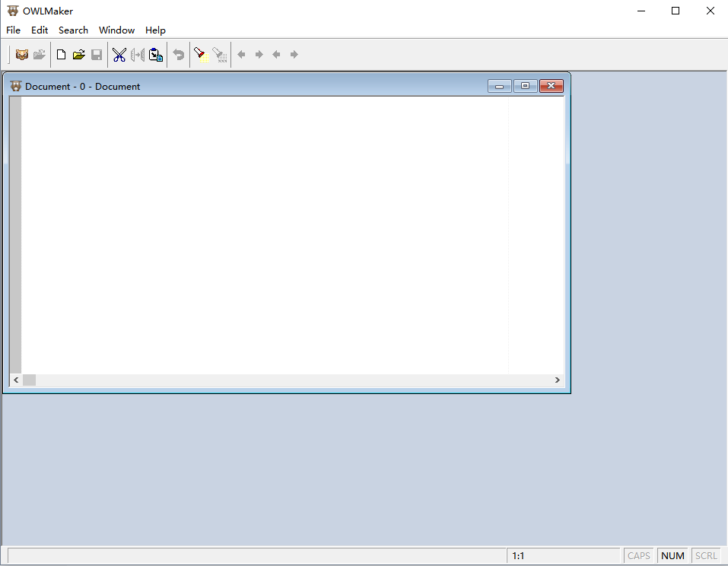
Task: Click the horizontal scrollbar left arrow
Action: point(16,380)
